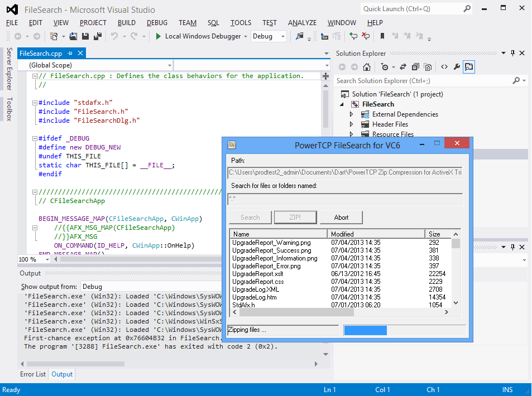
Task: Open the BUILD menu
Action: [x=127, y=23]
